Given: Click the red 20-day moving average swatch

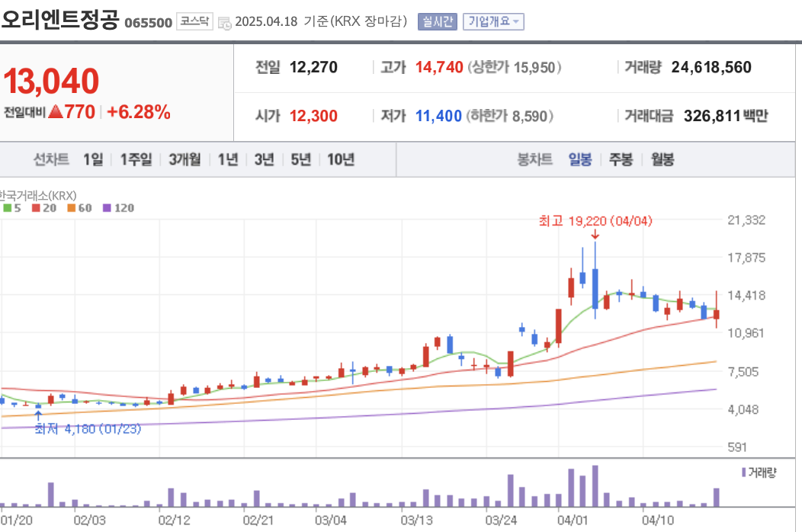Looking at the screenshot, I should 36,207.
